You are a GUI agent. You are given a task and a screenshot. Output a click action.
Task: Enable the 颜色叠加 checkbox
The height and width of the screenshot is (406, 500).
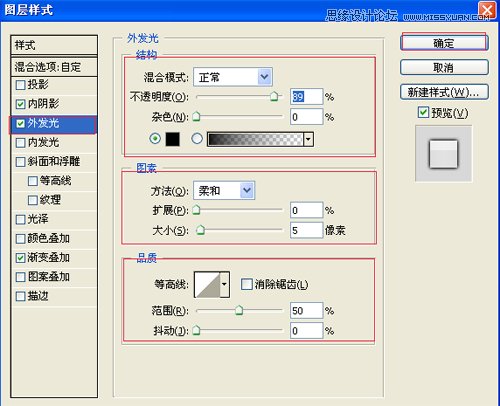[21, 239]
